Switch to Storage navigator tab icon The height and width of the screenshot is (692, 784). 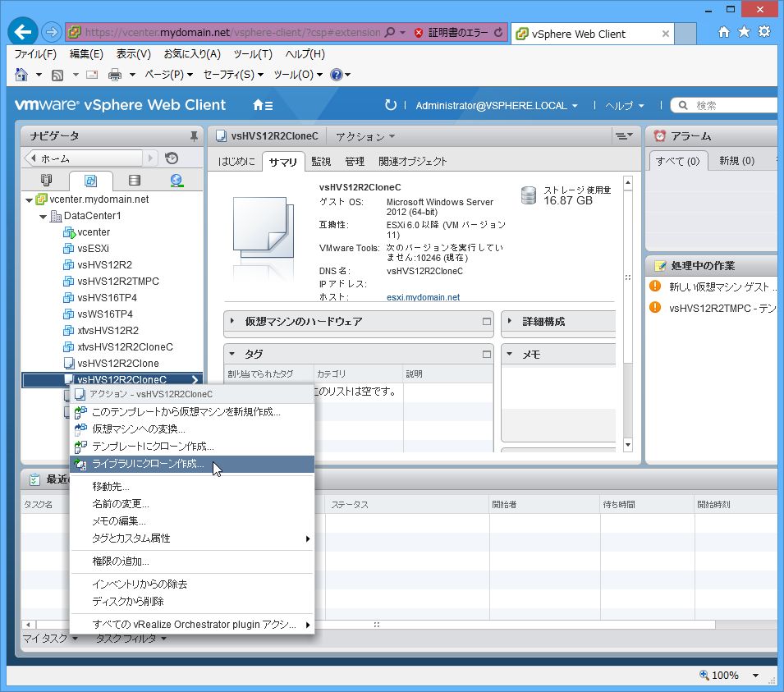click(x=134, y=180)
